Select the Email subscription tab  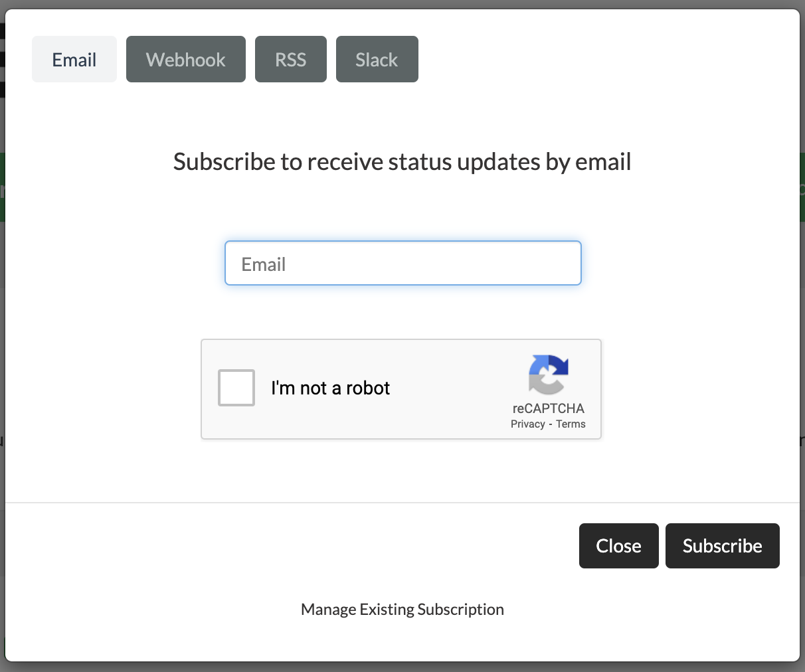click(x=74, y=59)
